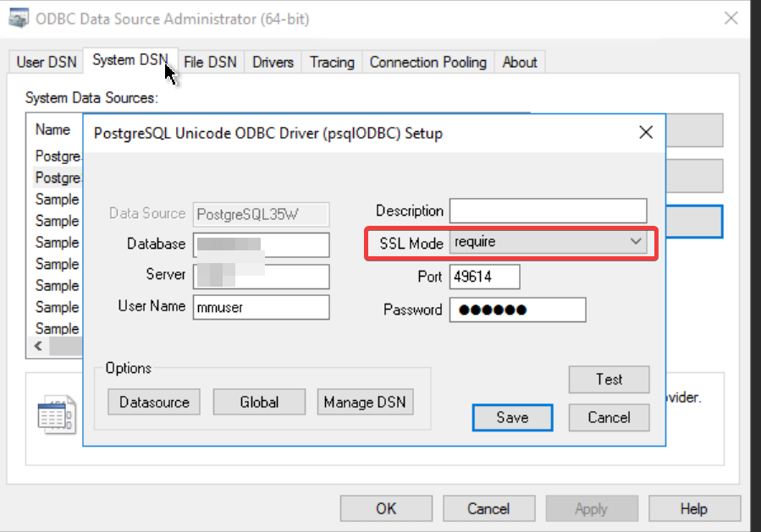761x532 pixels.
Task: Click the Server input field
Action: coord(261,277)
